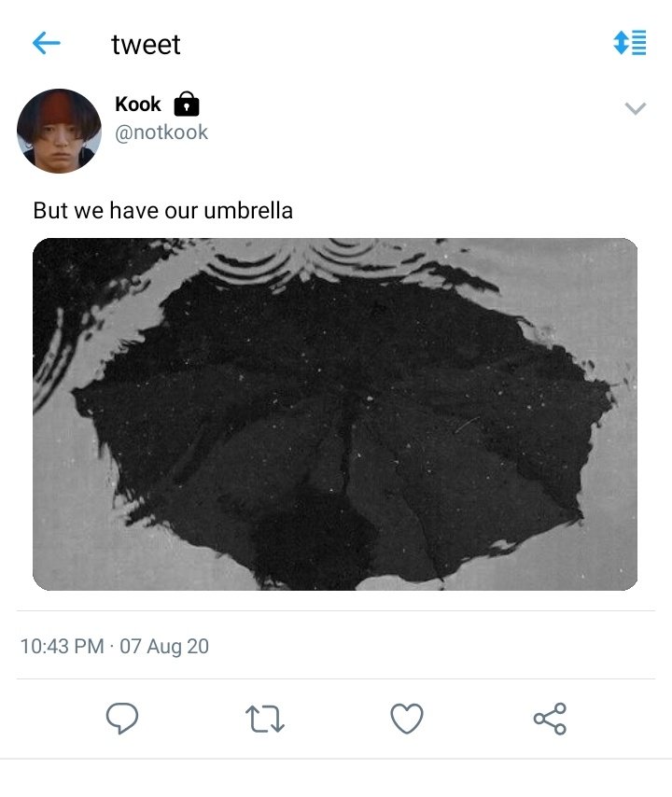The width and height of the screenshot is (672, 797).
Task: Reply with the speech bubble icon
Action: coord(122,719)
